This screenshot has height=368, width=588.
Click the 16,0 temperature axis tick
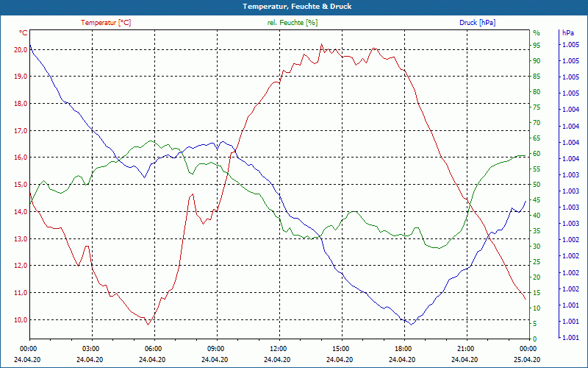(x=22, y=158)
